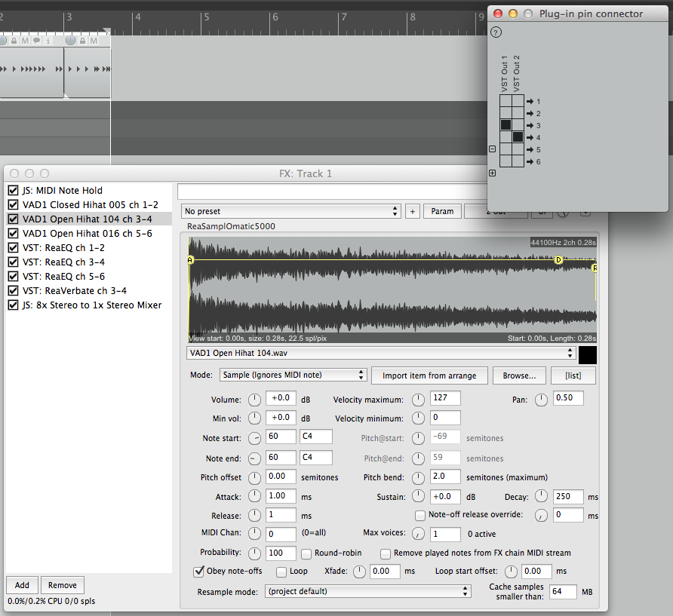Image resolution: width=673 pixels, height=616 pixels.
Task: Open the Resample mode dropdown
Action: [x=367, y=592]
